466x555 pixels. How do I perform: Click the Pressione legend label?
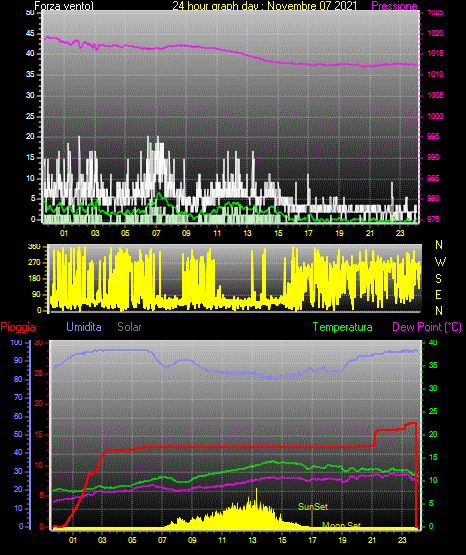pos(394,6)
